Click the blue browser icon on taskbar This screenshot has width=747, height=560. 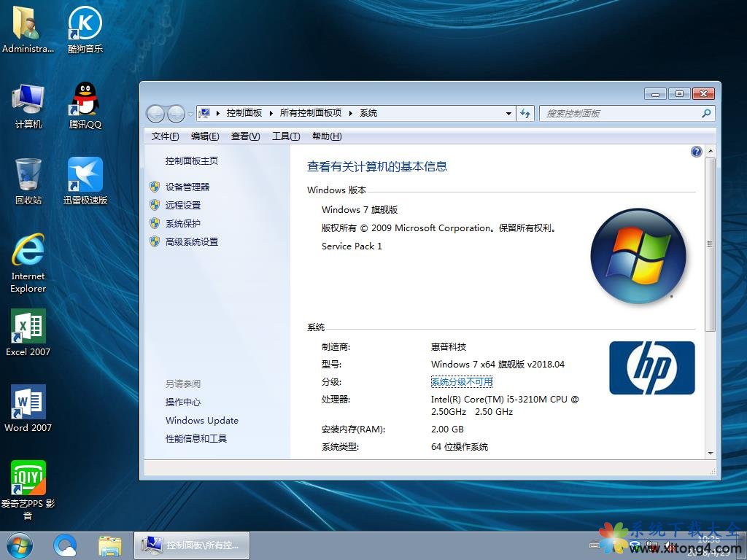(x=65, y=545)
